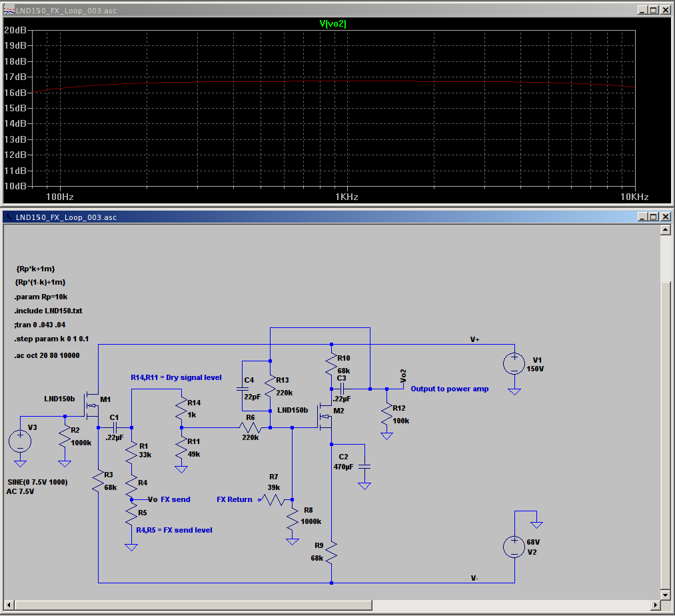Click the 'R4,R5 = FX send level' comment

click(175, 530)
